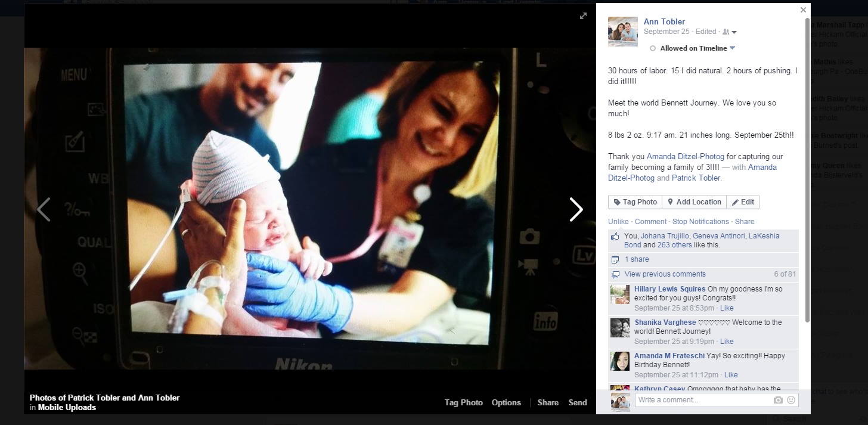This screenshot has width=868, height=425.
Task: Click the Add Location button
Action: [694, 202]
